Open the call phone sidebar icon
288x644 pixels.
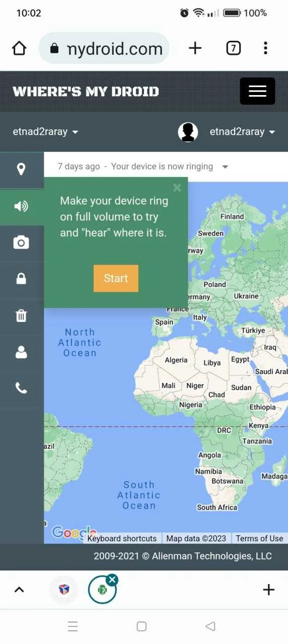point(21,388)
